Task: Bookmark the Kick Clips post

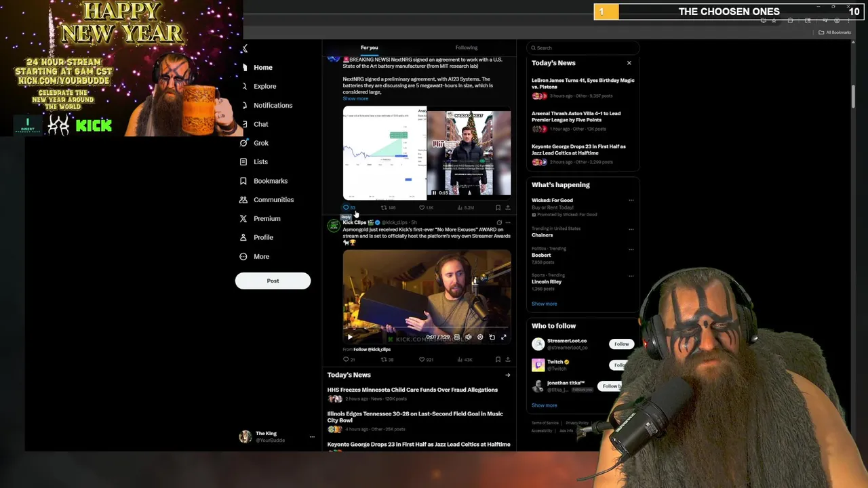Action: pos(498,360)
